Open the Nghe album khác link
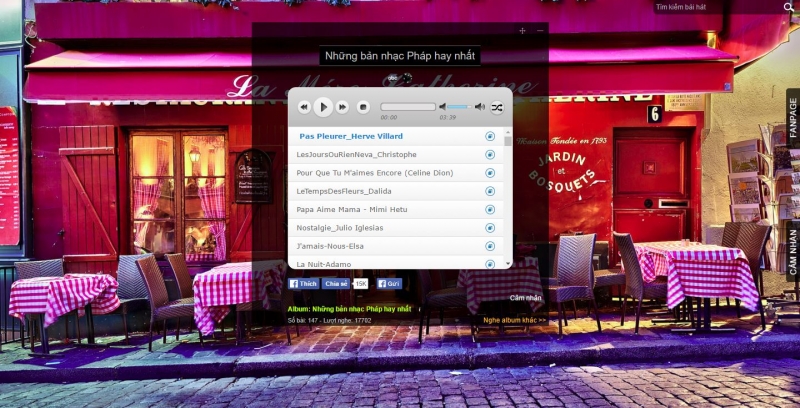800x408 pixels. click(514, 320)
